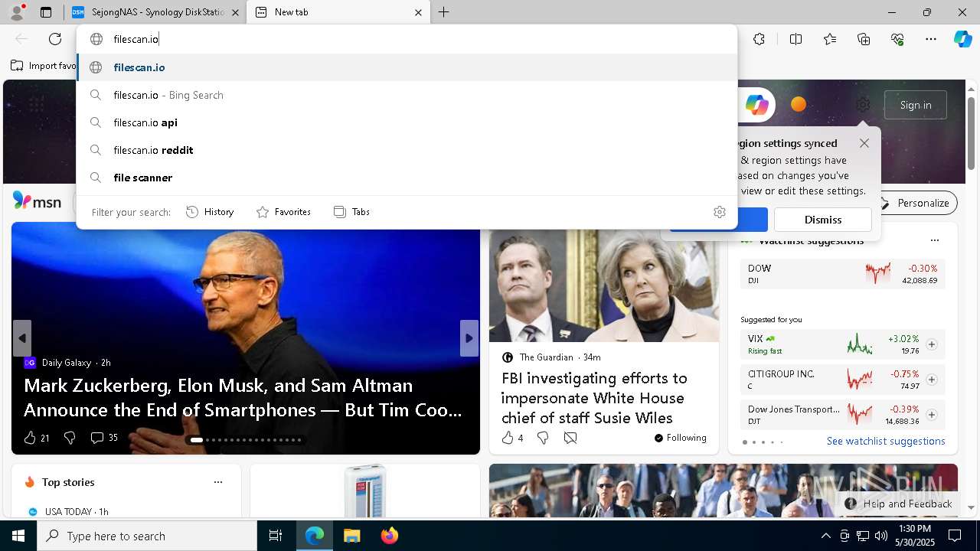Screen dimensions: 980x551
Task: Close the New tab tab
Action: coord(418,12)
